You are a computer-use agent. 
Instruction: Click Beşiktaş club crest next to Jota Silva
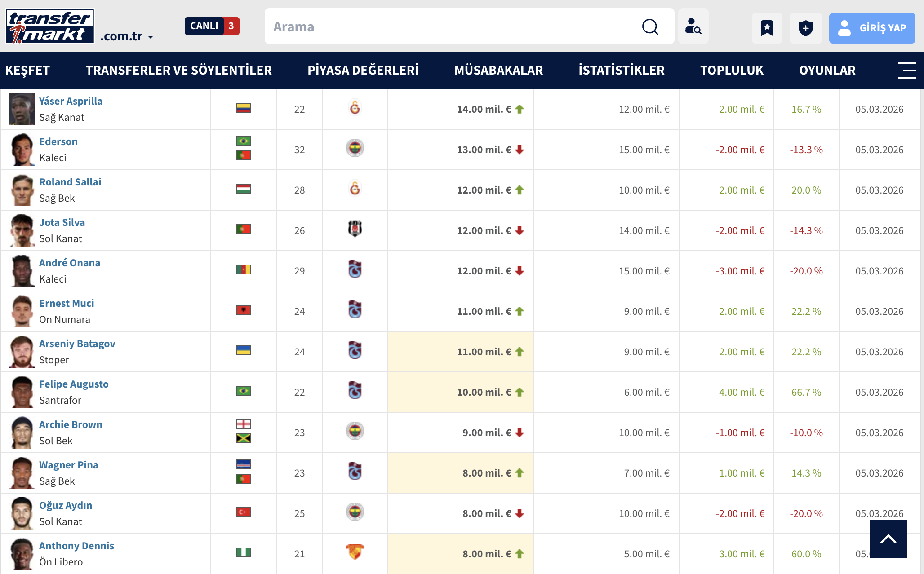click(355, 229)
